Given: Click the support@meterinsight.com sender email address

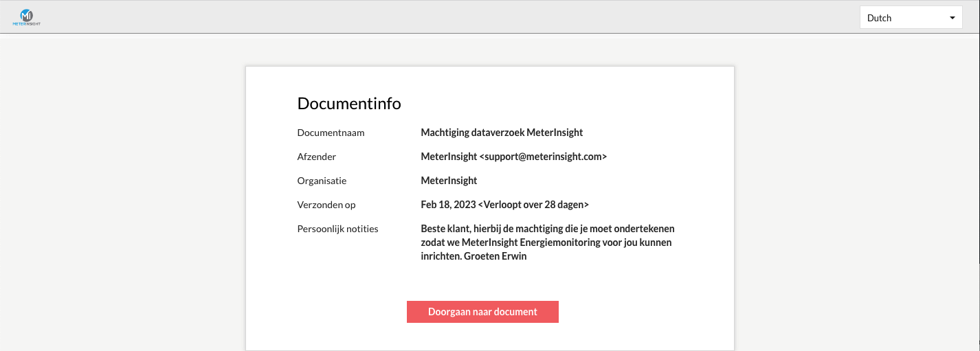Looking at the screenshot, I should pos(543,157).
